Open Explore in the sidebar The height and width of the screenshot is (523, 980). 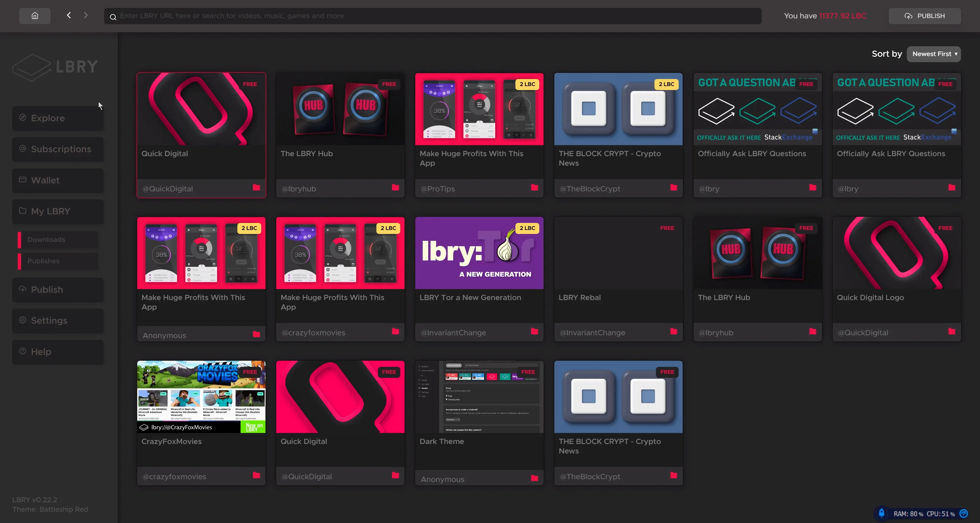(58, 118)
